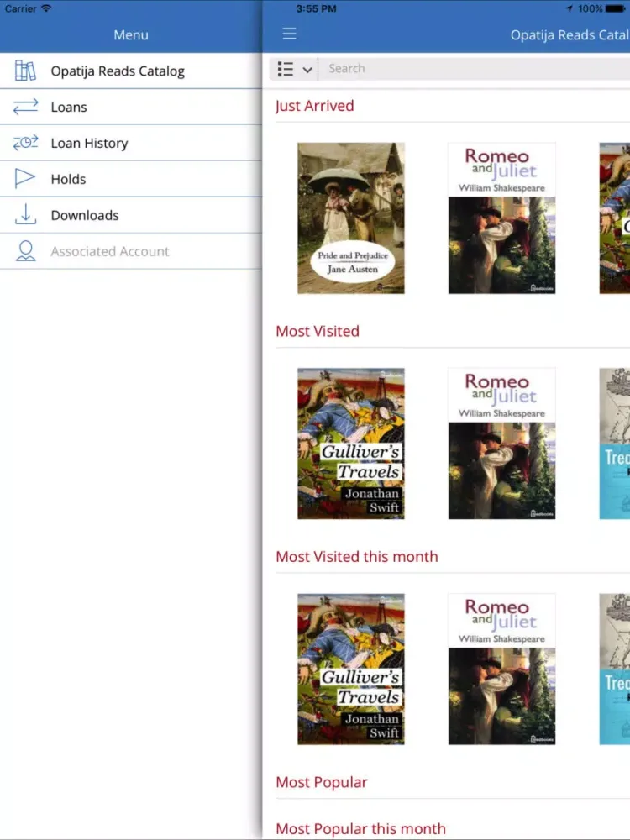Open Romeo and Juliet cover in Just Arrived

(501, 218)
